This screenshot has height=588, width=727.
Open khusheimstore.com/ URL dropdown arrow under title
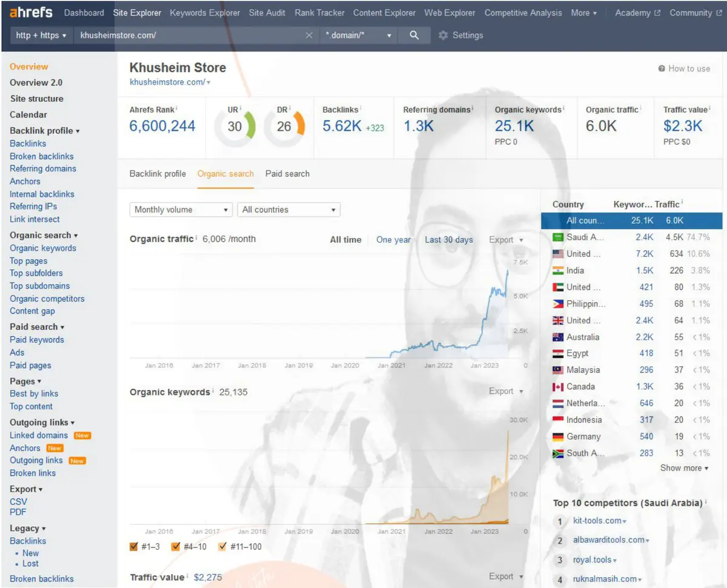(x=208, y=82)
